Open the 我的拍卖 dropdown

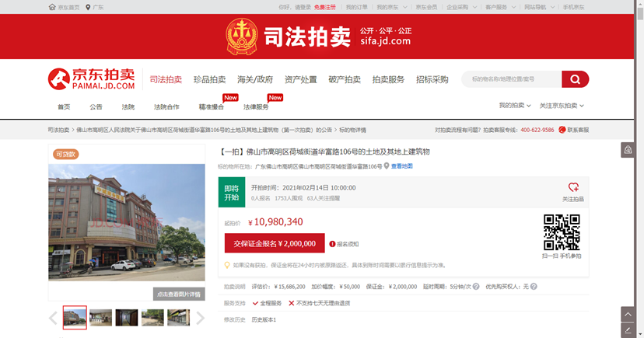click(515, 106)
